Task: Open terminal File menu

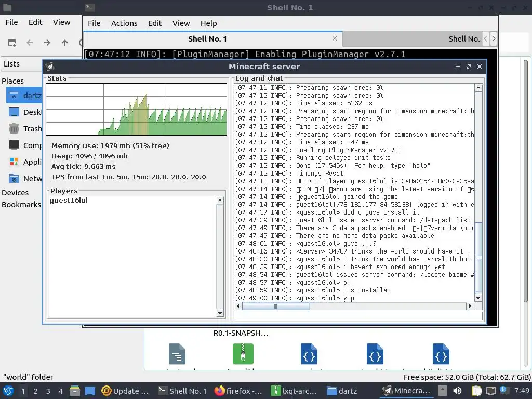Action: pyautogui.click(x=94, y=23)
